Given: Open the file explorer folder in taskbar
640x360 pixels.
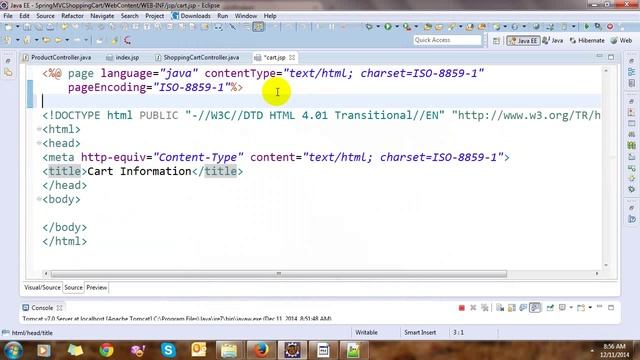Looking at the screenshot, I should 229,350.
